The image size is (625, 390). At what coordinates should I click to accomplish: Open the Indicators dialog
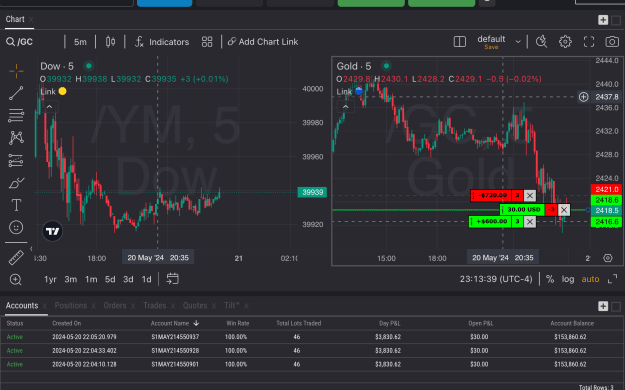click(x=162, y=42)
